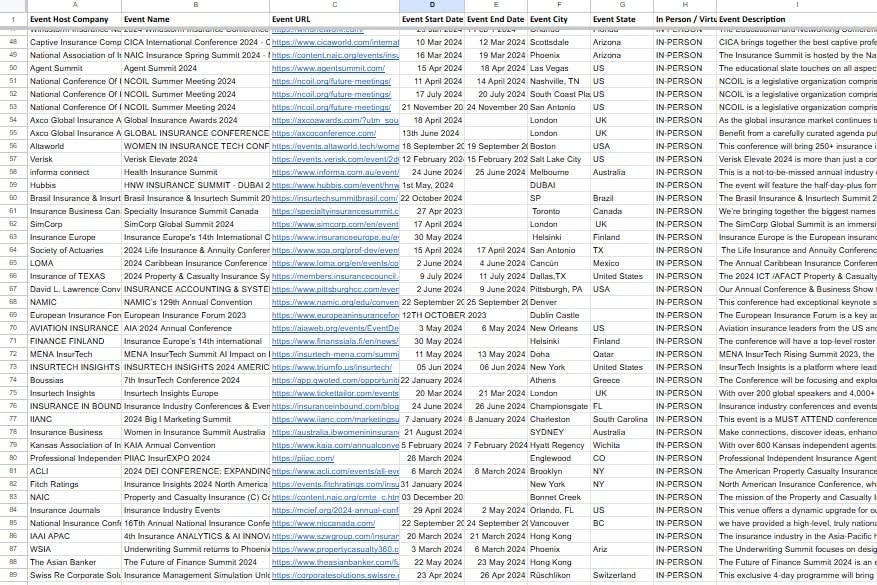The image size is (877, 585).
Task: Click the Event URL header cell
Action: [334, 19]
